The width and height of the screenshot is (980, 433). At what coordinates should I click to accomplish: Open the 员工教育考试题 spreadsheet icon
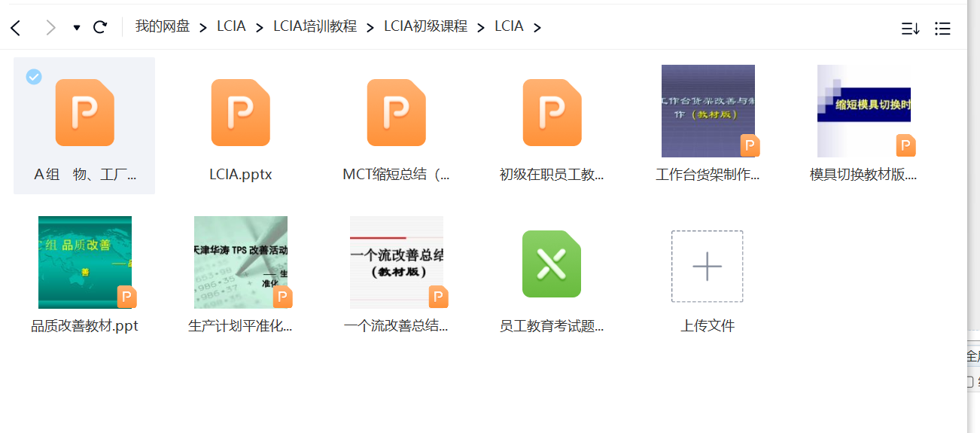tap(552, 264)
